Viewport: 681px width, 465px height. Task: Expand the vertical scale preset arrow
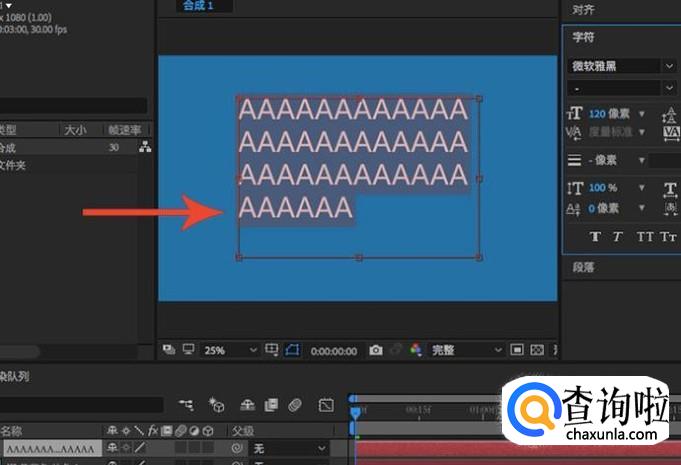point(641,188)
